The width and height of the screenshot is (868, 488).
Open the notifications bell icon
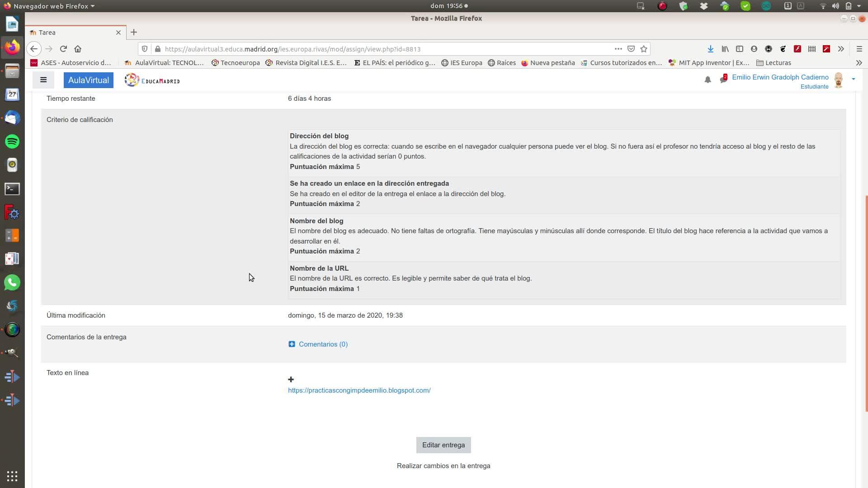coord(708,80)
